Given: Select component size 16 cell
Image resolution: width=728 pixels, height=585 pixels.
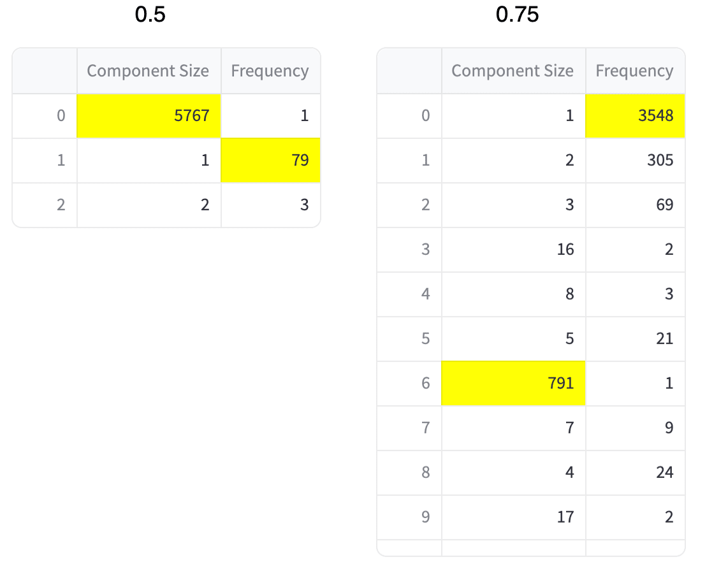Looking at the screenshot, I should [514, 249].
